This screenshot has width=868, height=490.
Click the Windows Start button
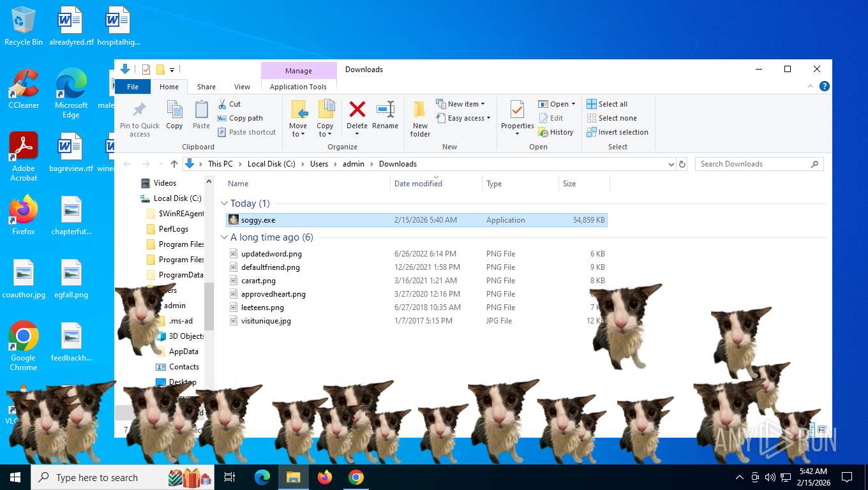(15, 477)
